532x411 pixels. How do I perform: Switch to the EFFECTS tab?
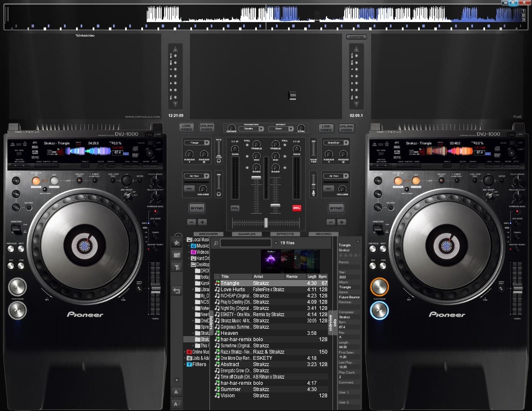pyautogui.click(x=285, y=234)
